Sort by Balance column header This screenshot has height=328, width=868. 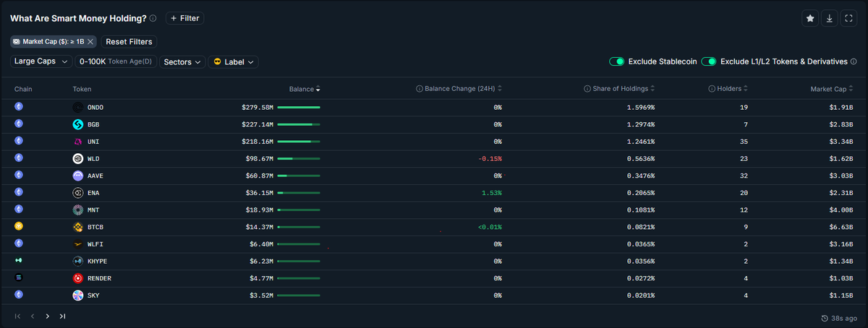pyautogui.click(x=304, y=89)
